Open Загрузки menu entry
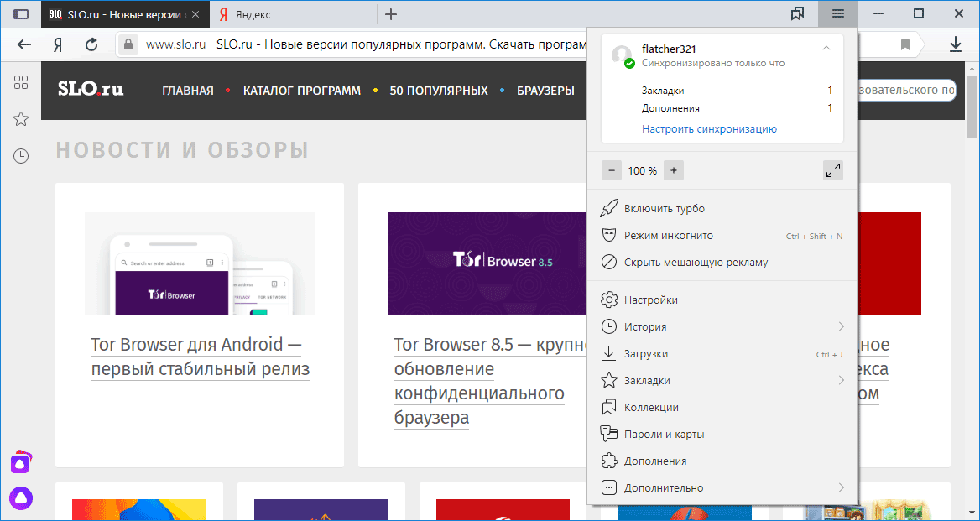Image resolution: width=980 pixels, height=521 pixels. [x=722, y=353]
